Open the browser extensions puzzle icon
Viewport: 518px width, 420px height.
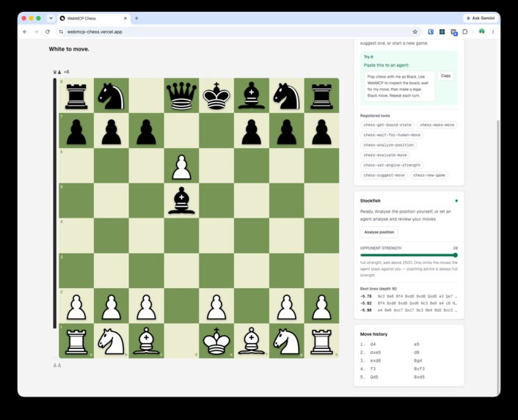tap(465, 32)
